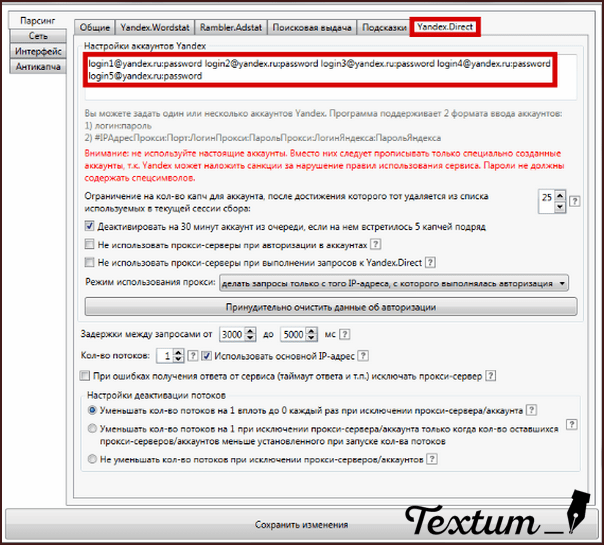Open the Rambler.Adstat tab
Image resolution: width=604 pixels, height=545 pixels.
tap(231, 27)
